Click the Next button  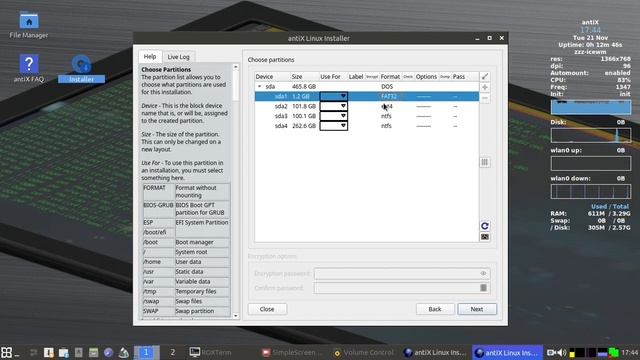pyautogui.click(x=477, y=309)
